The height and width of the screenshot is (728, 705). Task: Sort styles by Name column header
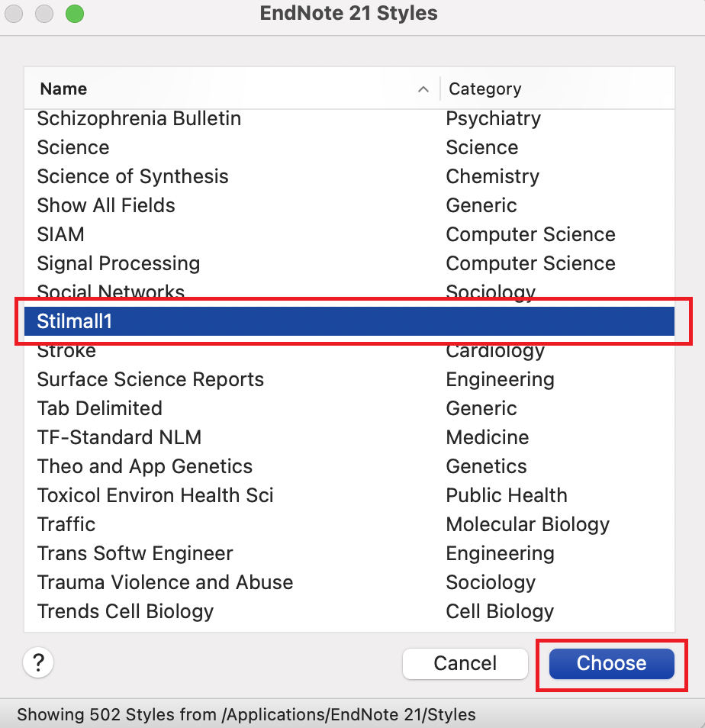63,89
